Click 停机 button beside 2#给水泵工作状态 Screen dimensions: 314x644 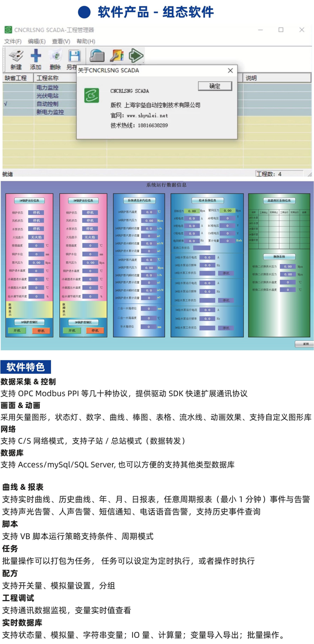(226, 300)
